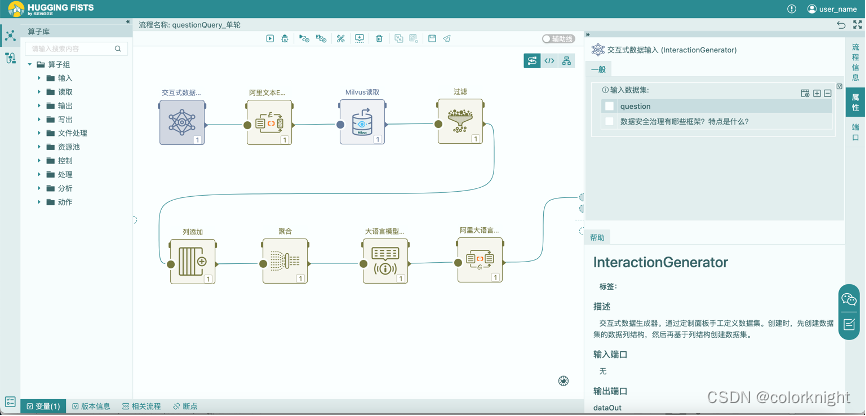Open the 版本信息 bottom tab
The image size is (866, 416).
pyautogui.click(x=91, y=406)
